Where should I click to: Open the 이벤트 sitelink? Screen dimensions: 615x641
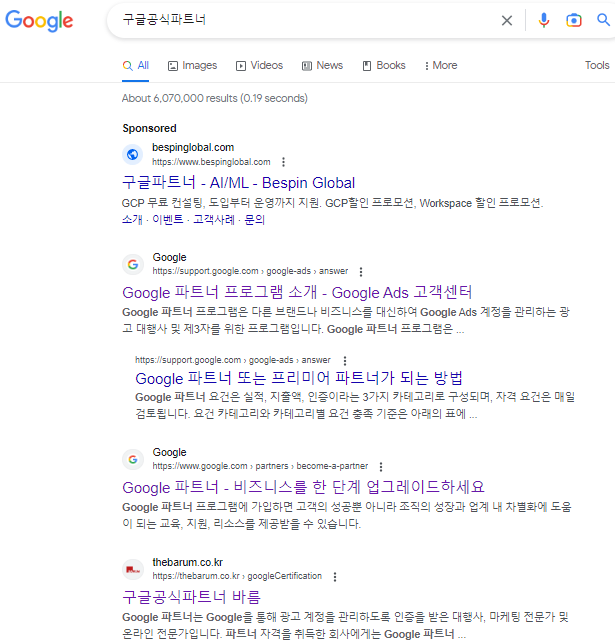(x=168, y=220)
